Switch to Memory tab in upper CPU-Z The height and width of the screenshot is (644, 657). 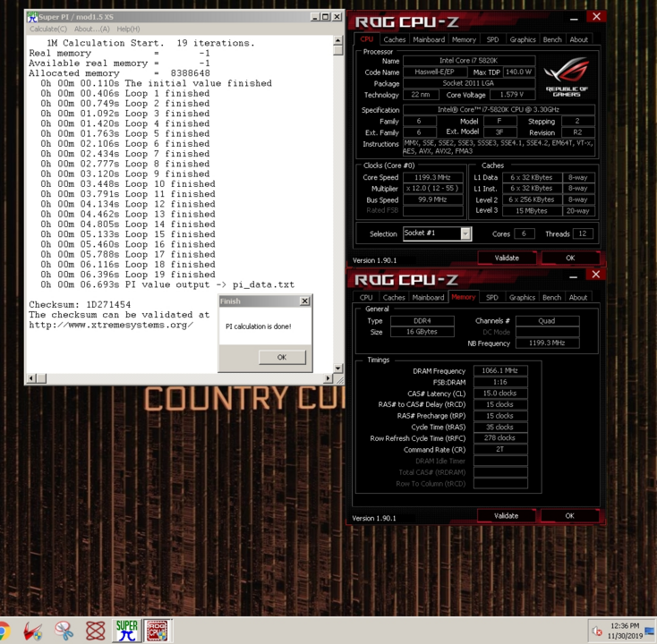click(464, 39)
